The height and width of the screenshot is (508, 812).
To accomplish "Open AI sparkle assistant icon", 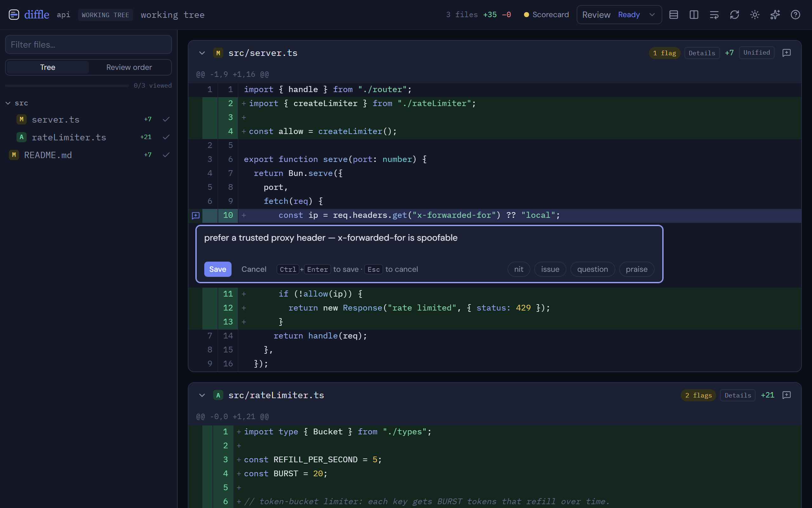I will click(x=775, y=15).
